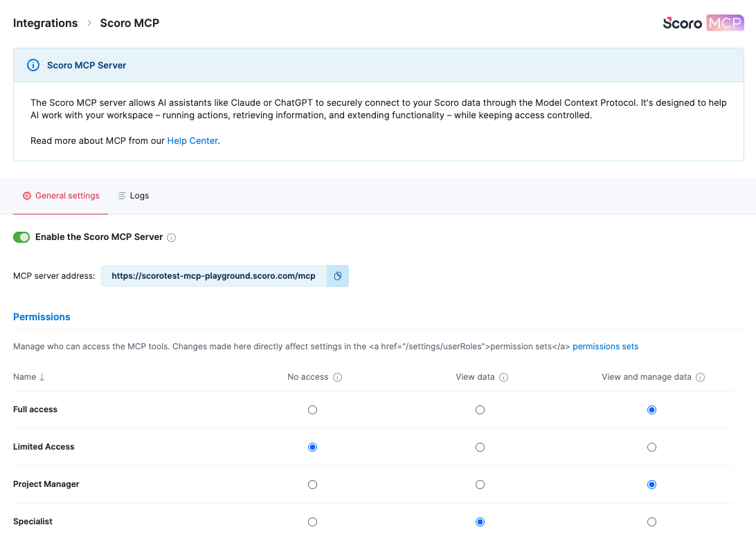
Task: Set Full access role to No access
Action: point(312,410)
